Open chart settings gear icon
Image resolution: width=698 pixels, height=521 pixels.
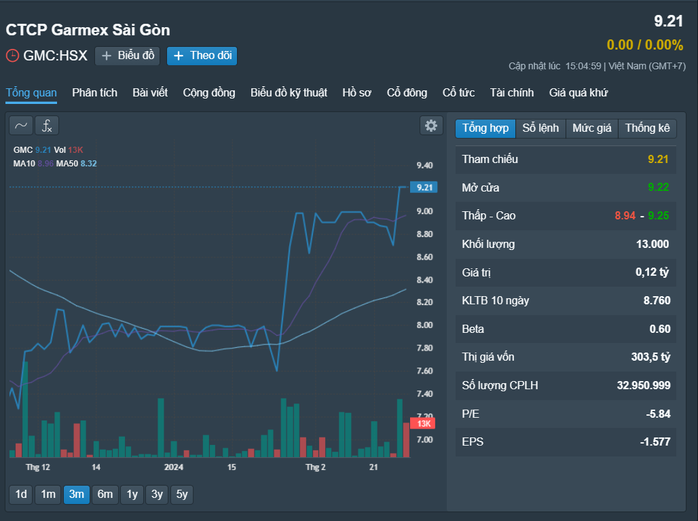point(430,126)
